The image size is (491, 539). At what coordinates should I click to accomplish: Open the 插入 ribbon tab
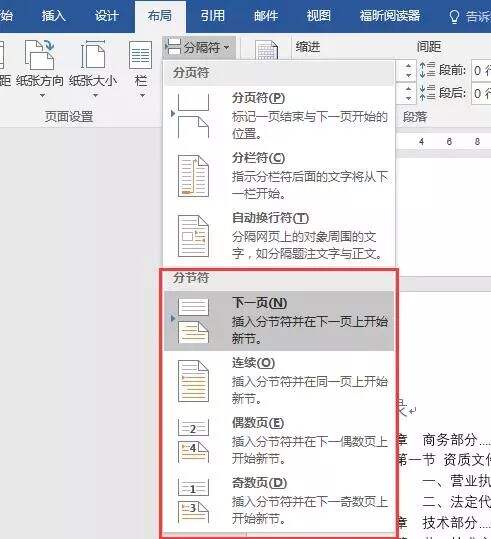point(54,16)
